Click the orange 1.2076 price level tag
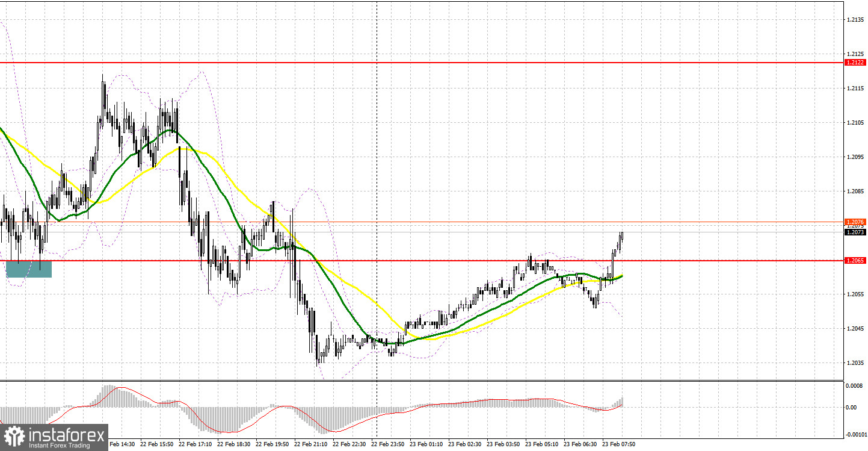 point(855,222)
